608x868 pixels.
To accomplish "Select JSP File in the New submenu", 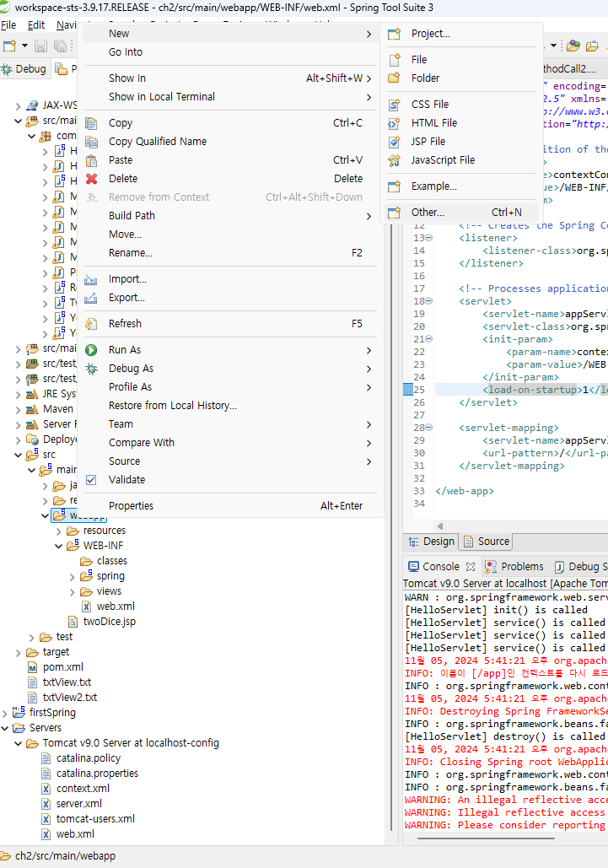I will coord(460,141).
